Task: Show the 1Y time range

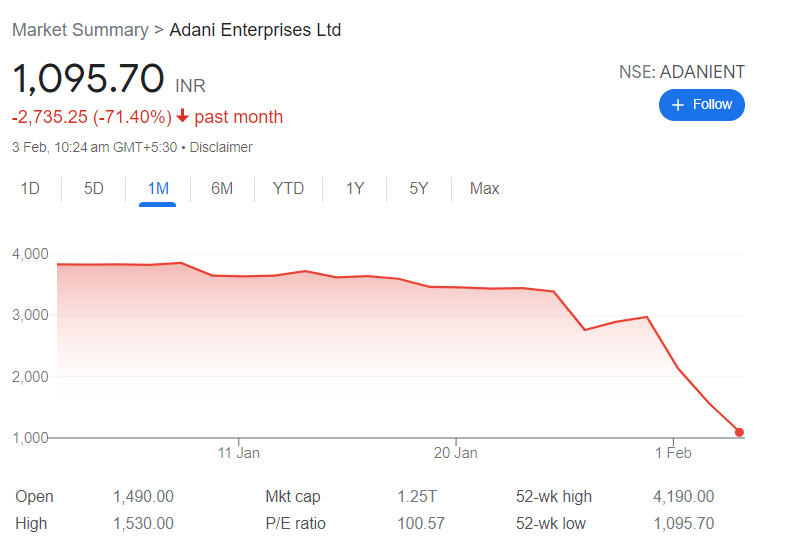Action: pyautogui.click(x=355, y=188)
